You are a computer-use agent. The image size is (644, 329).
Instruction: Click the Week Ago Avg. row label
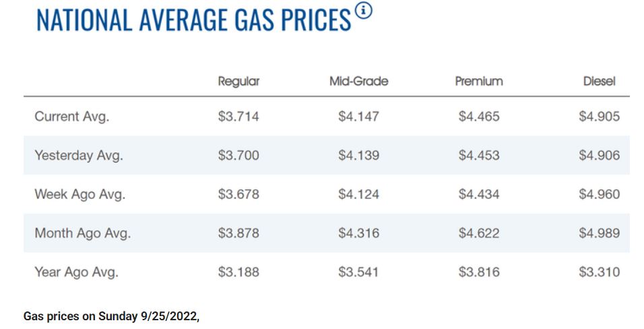pos(80,195)
